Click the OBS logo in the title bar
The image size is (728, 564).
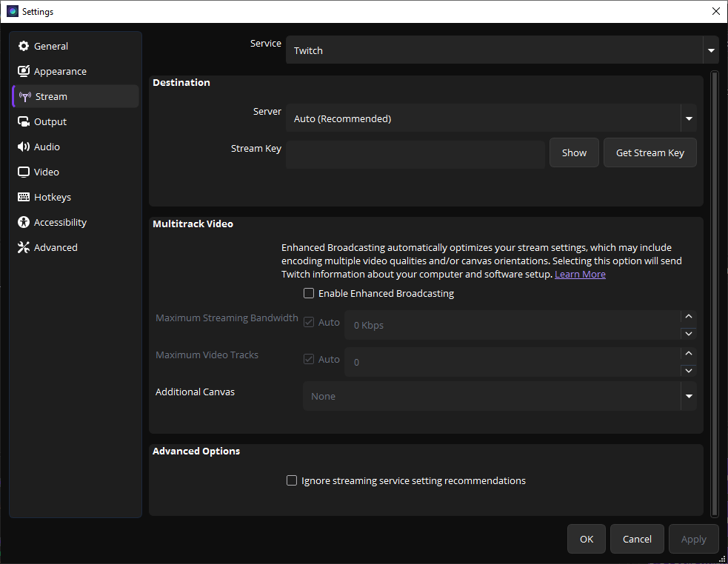13,11
